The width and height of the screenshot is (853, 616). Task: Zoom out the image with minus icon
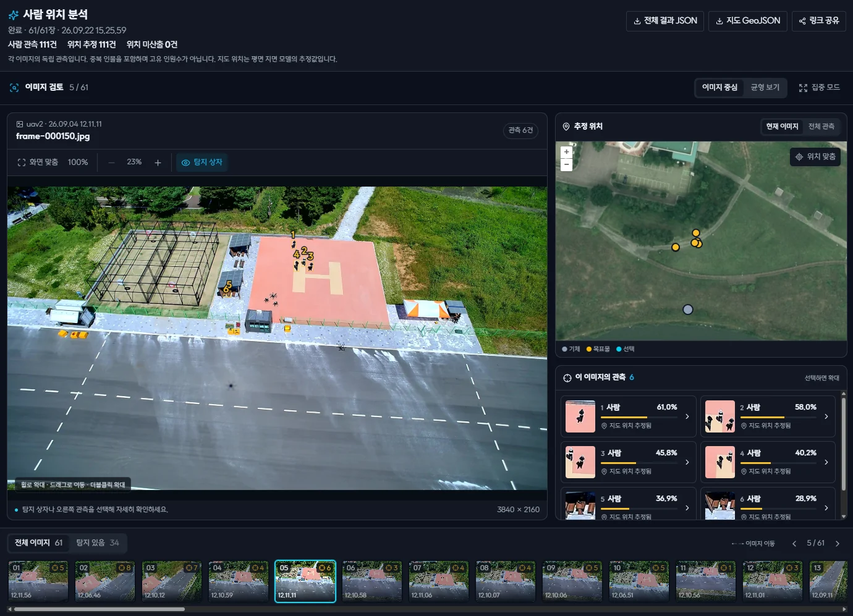(x=111, y=162)
